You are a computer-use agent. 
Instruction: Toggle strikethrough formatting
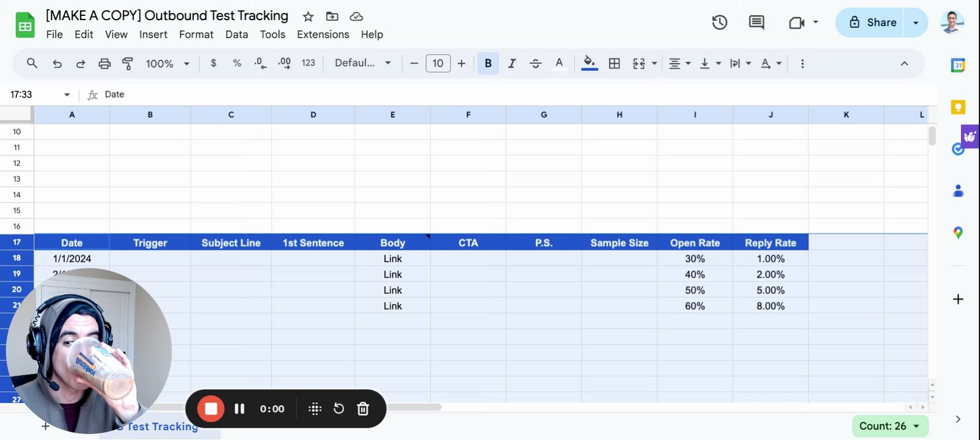click(535, 63)
